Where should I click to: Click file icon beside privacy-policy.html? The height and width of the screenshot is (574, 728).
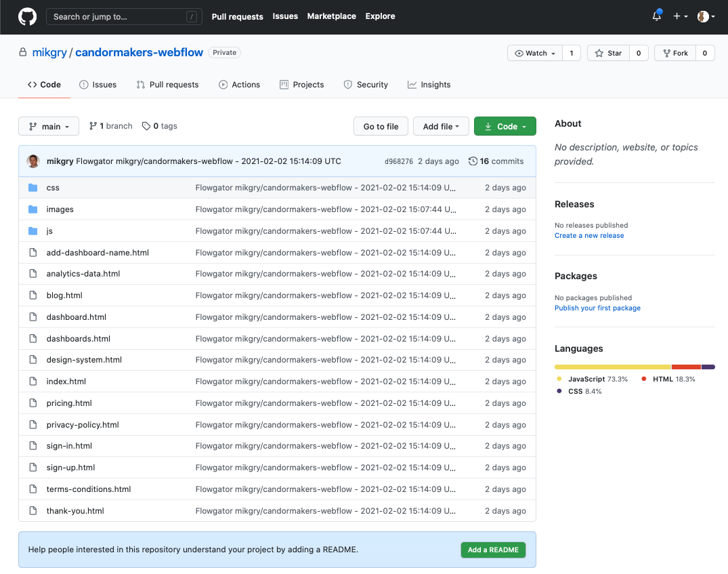click(33, 424)
